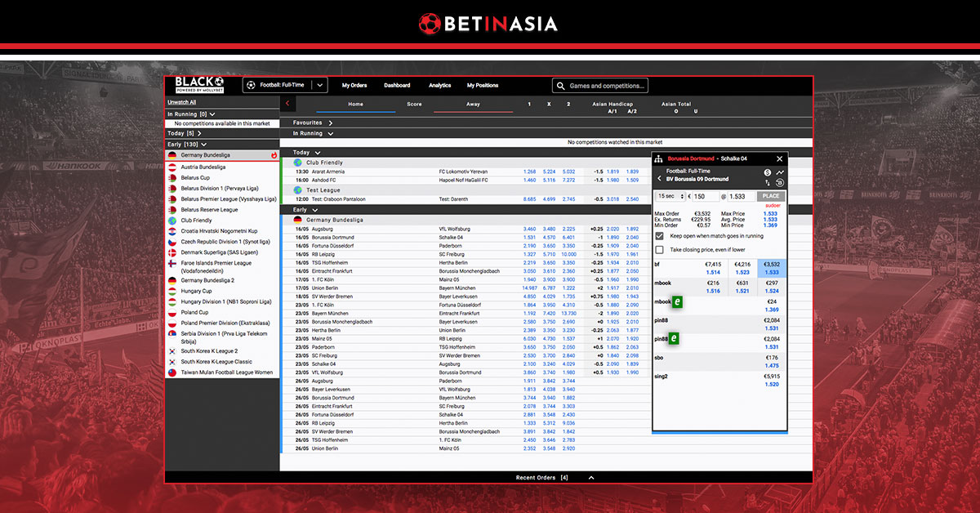
Task: Click the red back arrow beside market tabs
Action: click(287, 104)
